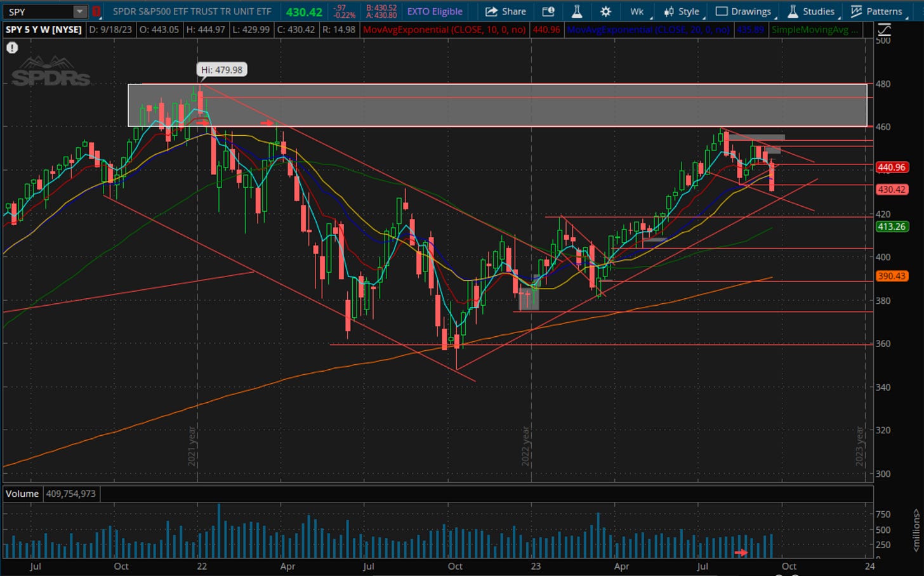924x576 pixels.
Task: Click the green 413.26 price axis label
Action: pyautogui.click(x=892, y=226)
